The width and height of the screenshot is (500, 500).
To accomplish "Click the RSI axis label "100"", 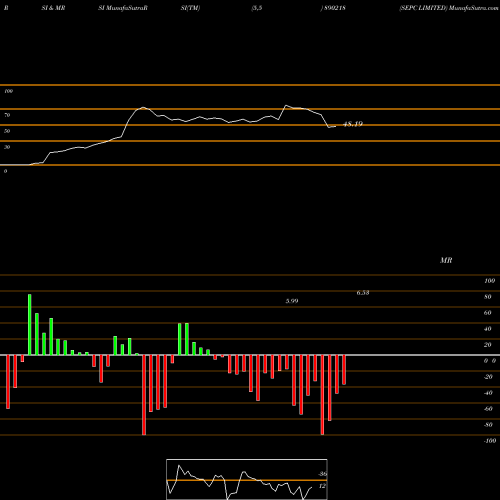I will click(x=8, y=91).
